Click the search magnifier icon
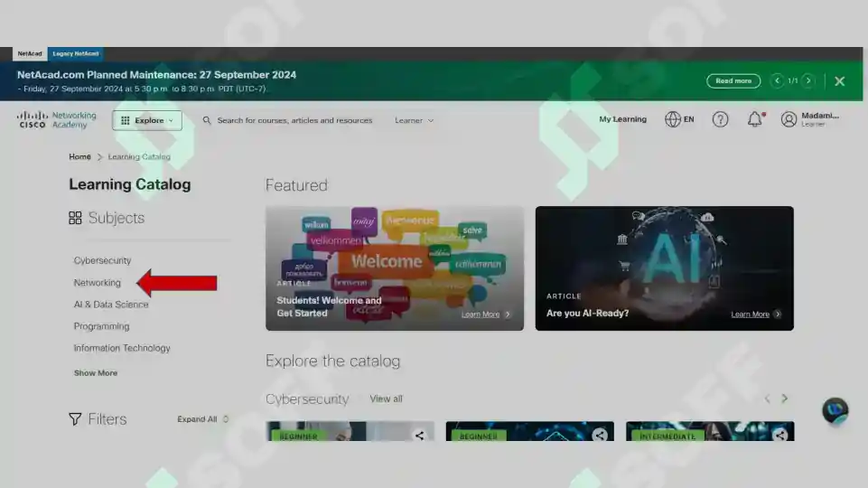868x488 pixels. 207,120
